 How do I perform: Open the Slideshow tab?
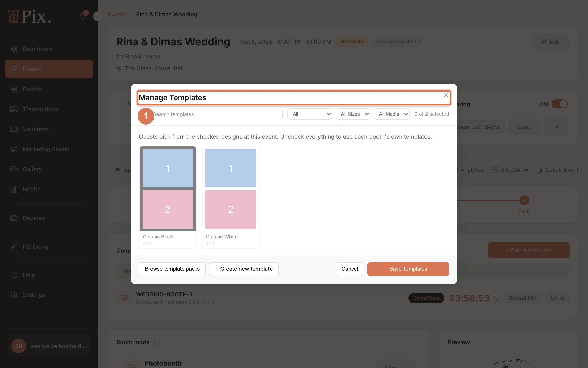coord(510,170)
